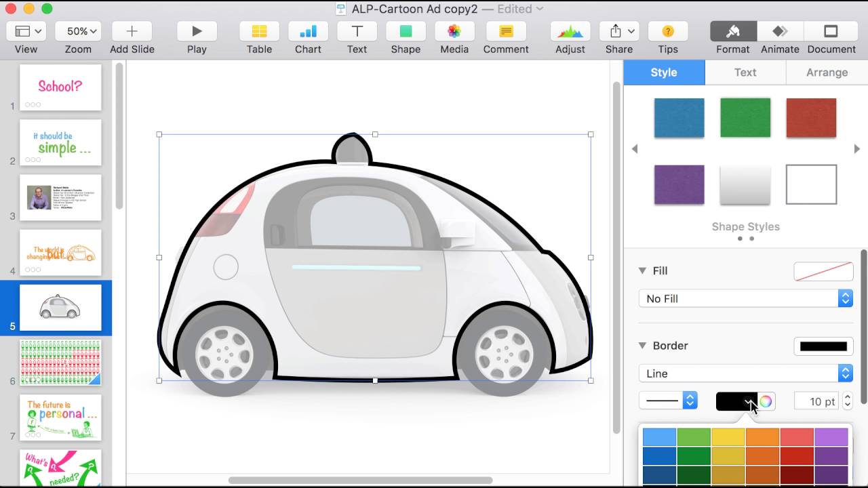
Task: Apply the purple shape style
Action: pos(679,184)
